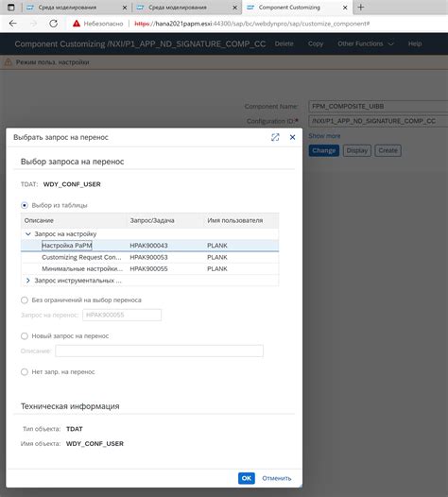The width and height of the screenshot is (448, 497).
Task: Choose Новый запрос на перенос radio button
Action: pyautogui.click(x=25, y=336)
